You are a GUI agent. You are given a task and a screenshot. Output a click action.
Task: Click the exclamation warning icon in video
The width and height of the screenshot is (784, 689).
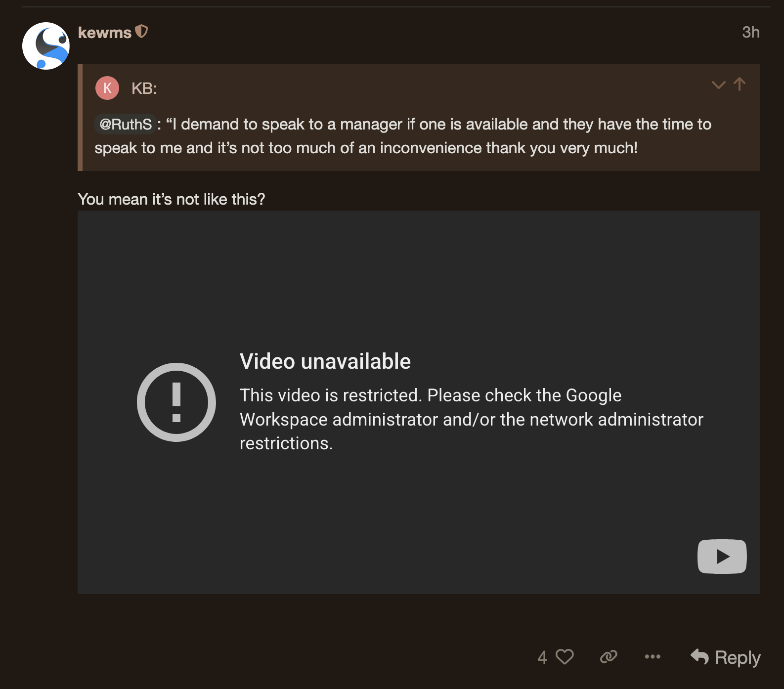(x=176, y=402)
